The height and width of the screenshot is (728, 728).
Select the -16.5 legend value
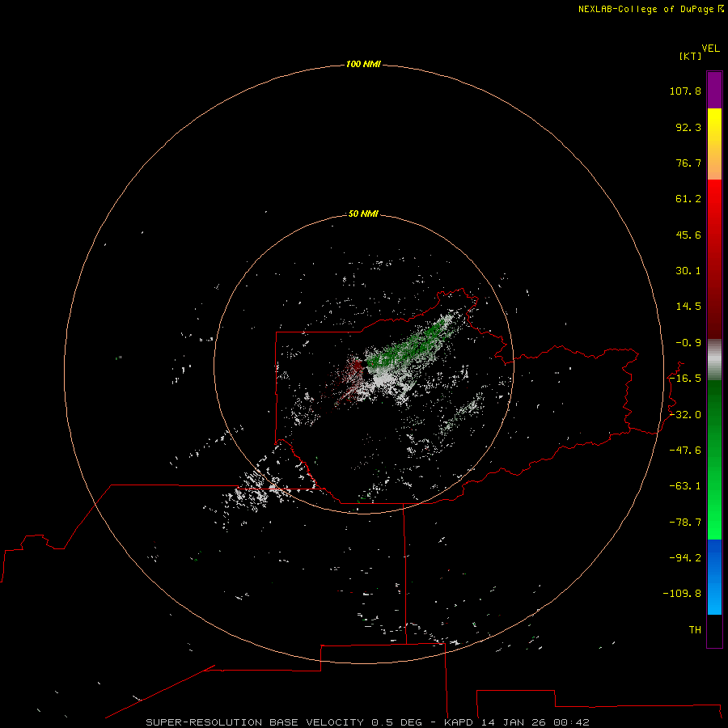685,379
